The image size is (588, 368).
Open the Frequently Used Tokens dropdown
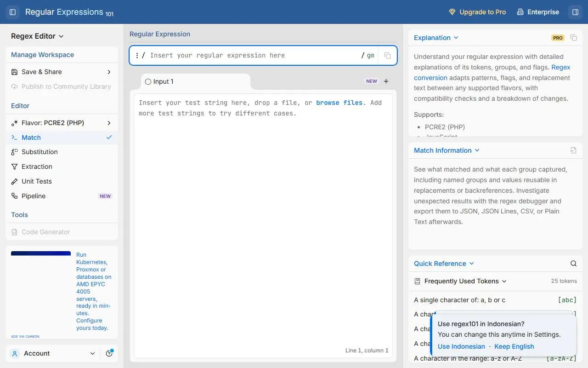pos(461,281)
